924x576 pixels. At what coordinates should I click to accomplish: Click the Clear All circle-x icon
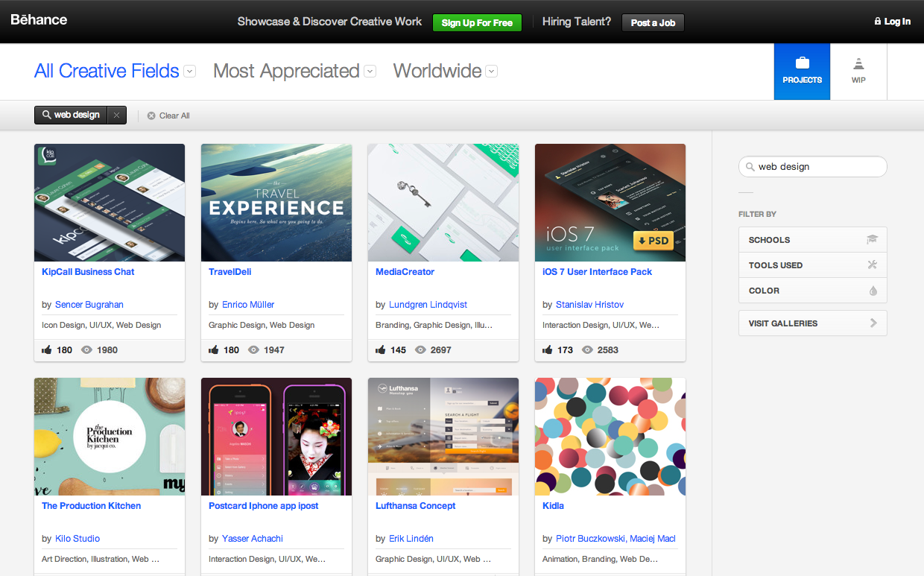pos(151,115)
